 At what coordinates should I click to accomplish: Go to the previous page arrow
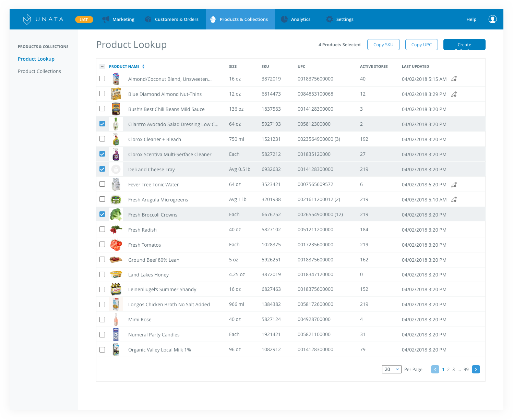pos(435,369)
